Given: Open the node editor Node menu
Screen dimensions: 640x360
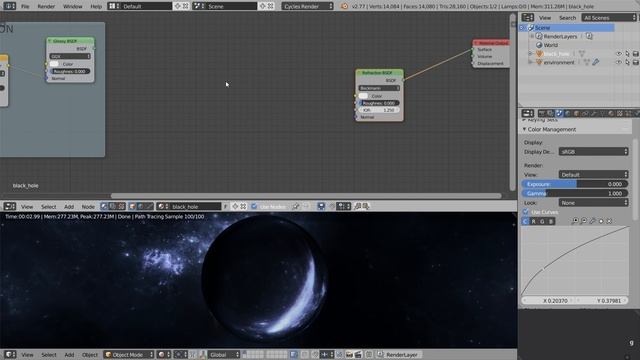Looking at the screenshot, I should point(88,207).
